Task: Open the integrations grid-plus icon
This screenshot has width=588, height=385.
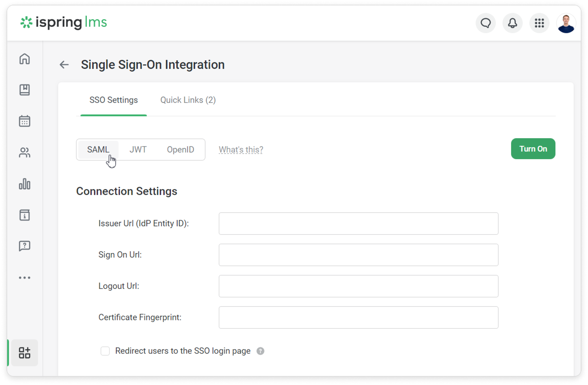Action: click(24, 353)
